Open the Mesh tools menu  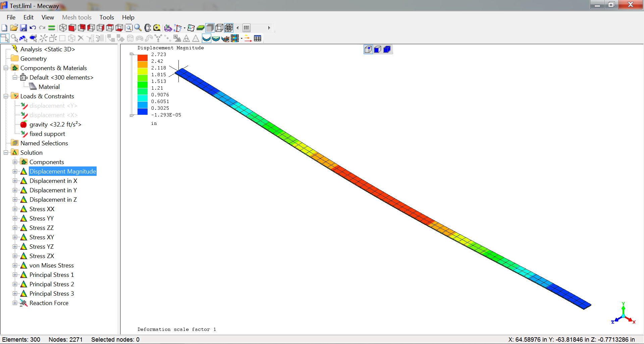point(77,17)
